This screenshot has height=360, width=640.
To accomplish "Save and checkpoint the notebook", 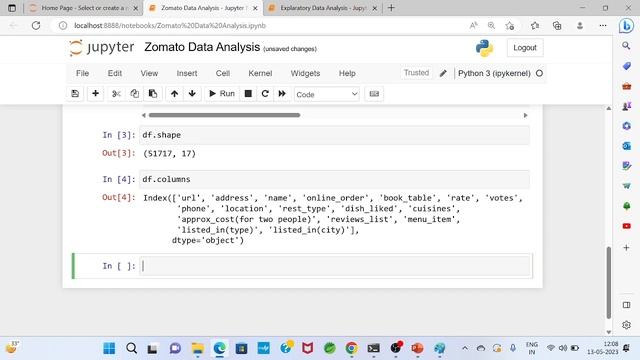I will click(75, 94).
